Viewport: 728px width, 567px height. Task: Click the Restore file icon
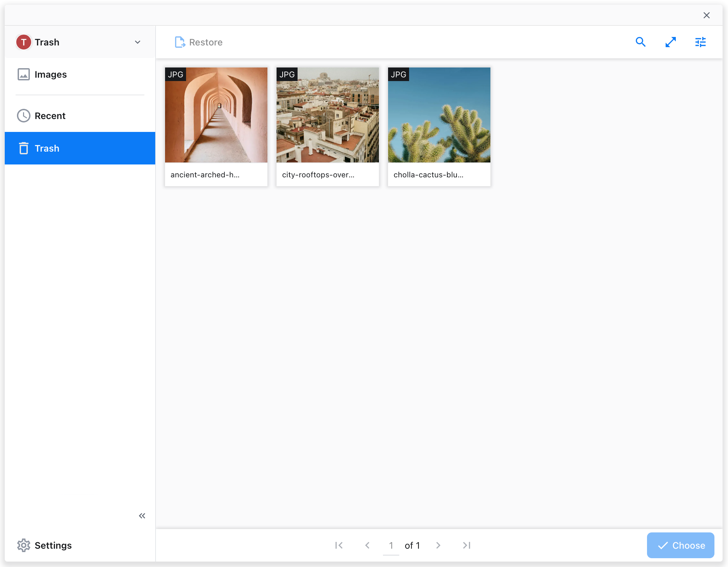(180, 42)
